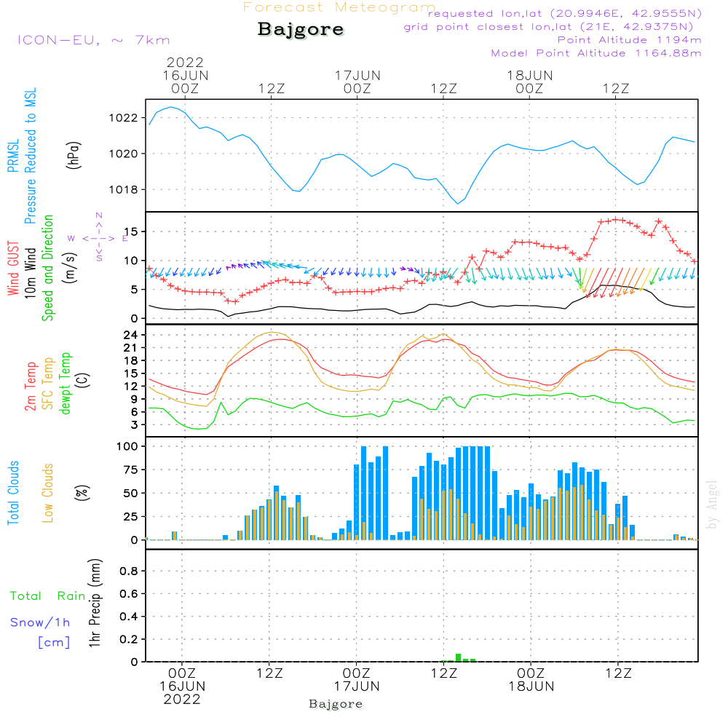Click the N-S-E-W compass rose legend

(x=99, y=238)
